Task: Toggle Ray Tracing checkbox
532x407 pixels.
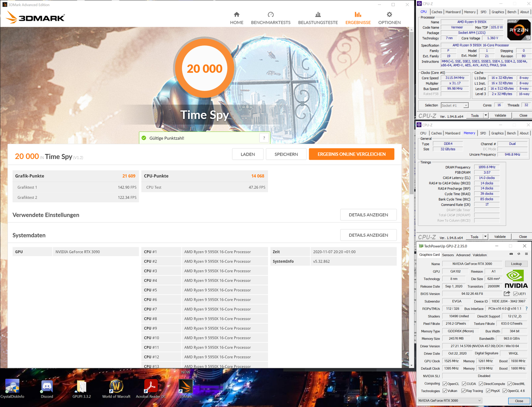Action: tap(463, 391)
